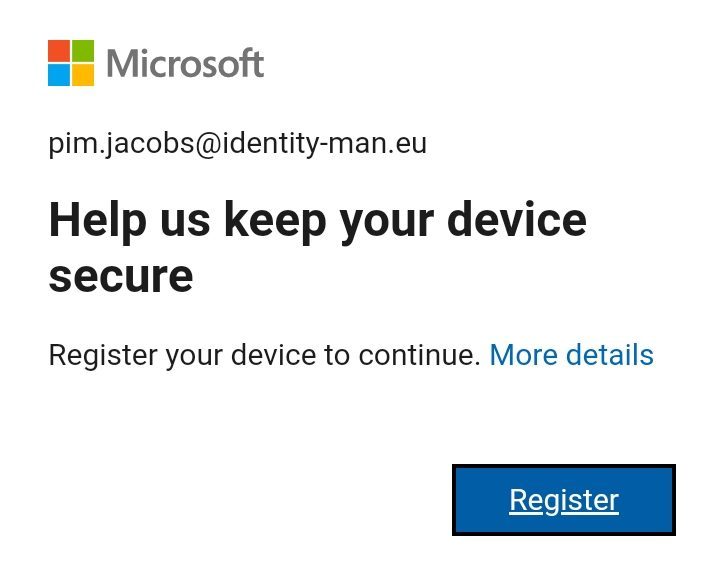706x585 pixels.
Task: Click the red square in Microsoft logo
Action: [x=59, y=51]
